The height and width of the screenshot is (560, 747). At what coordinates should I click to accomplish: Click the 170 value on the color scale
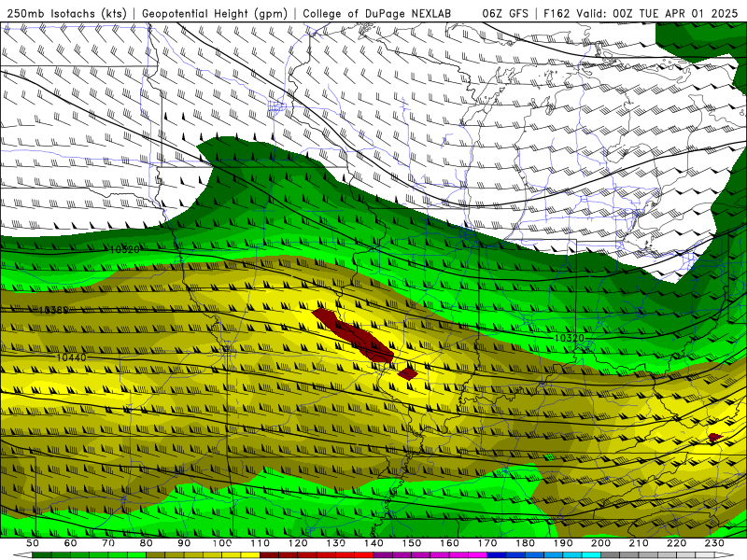[x=487, y=543]
